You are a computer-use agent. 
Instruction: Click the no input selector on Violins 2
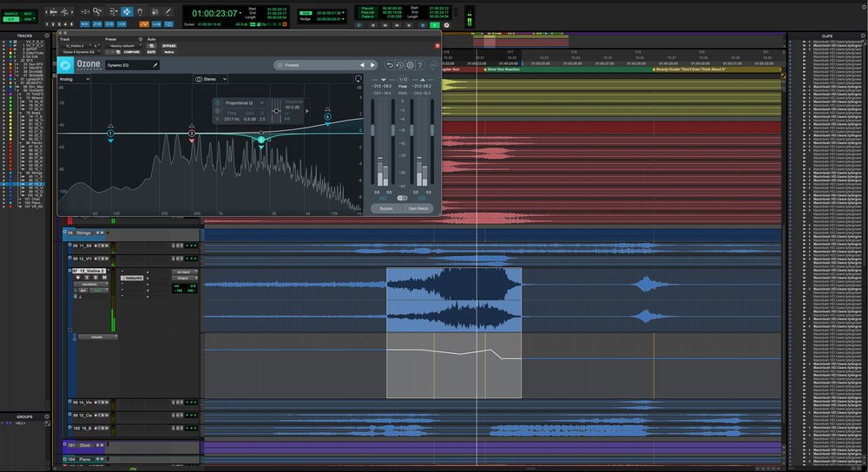(183, 272)
